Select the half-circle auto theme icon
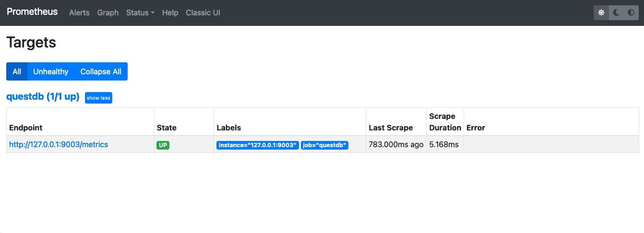The width and height of the screenshot is (644, 233). coord(631,13)
